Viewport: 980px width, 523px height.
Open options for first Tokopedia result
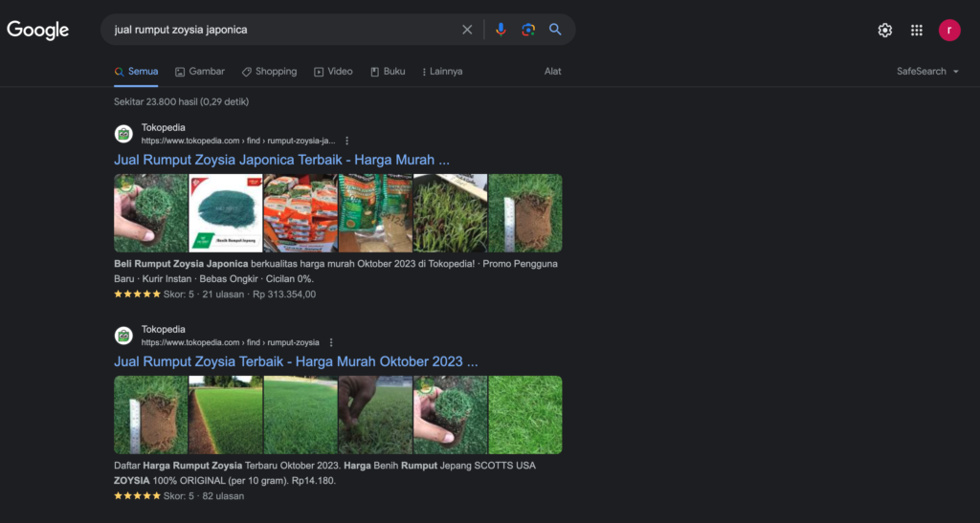point(346,141)
